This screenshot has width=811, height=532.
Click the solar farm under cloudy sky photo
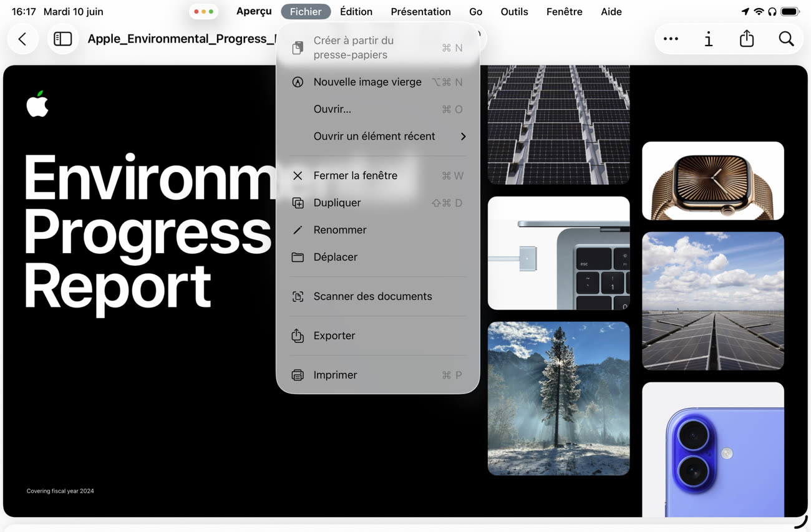[x=713, y=301]
